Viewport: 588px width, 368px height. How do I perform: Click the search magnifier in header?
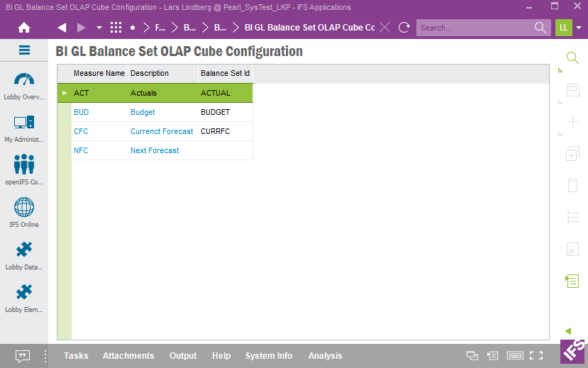(540, 28)
